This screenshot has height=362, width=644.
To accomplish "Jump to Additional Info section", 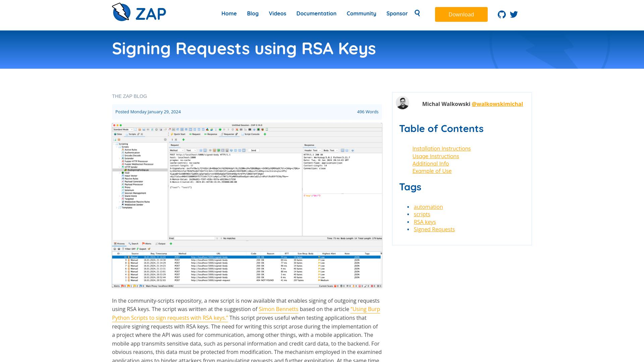I will coord(431,164).
